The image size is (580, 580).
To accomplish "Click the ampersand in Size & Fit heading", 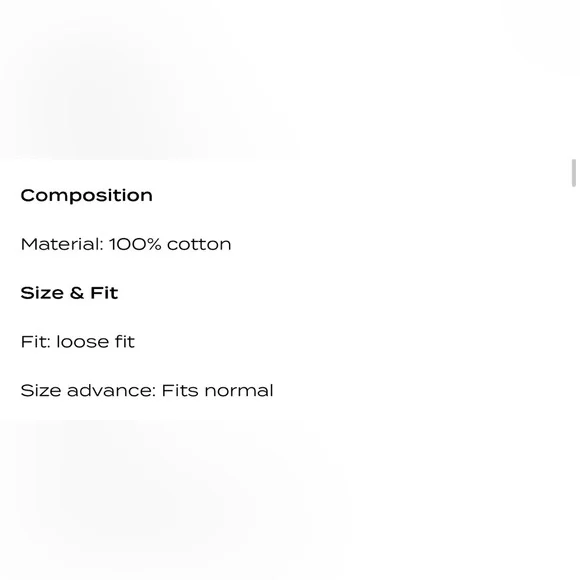I will point(77,293).
